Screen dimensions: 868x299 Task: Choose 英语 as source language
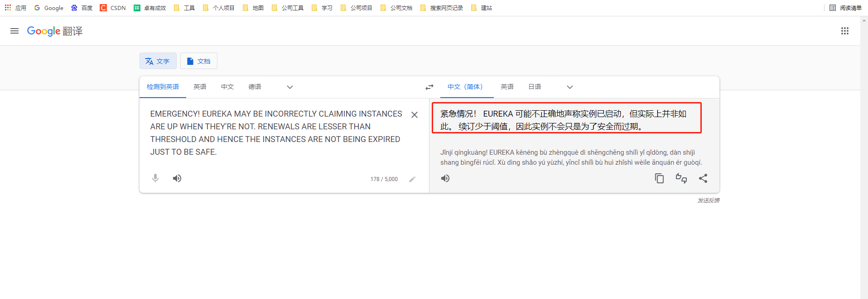click(x=200, y=87)
